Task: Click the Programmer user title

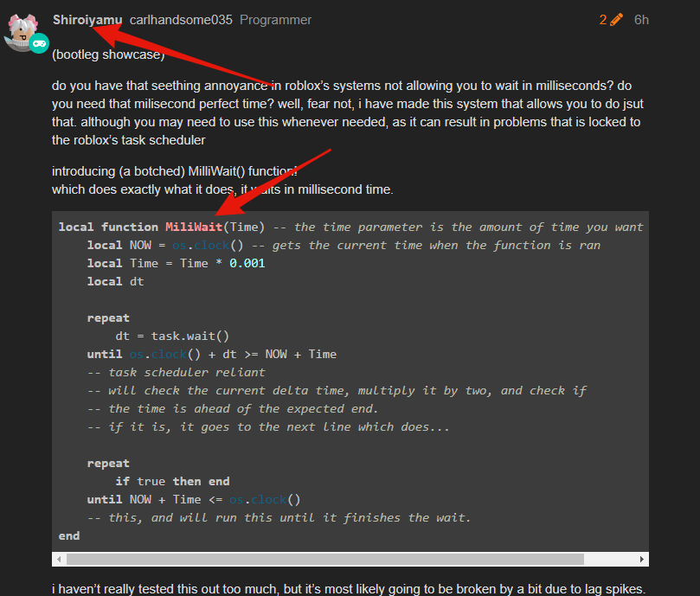Action: click(275, 20)
